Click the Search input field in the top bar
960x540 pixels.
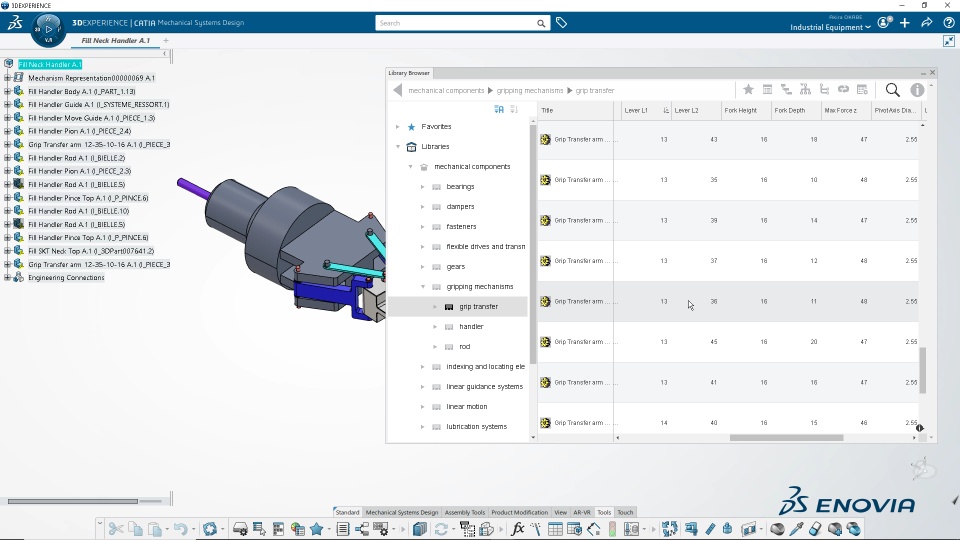[x=456, y=23]
